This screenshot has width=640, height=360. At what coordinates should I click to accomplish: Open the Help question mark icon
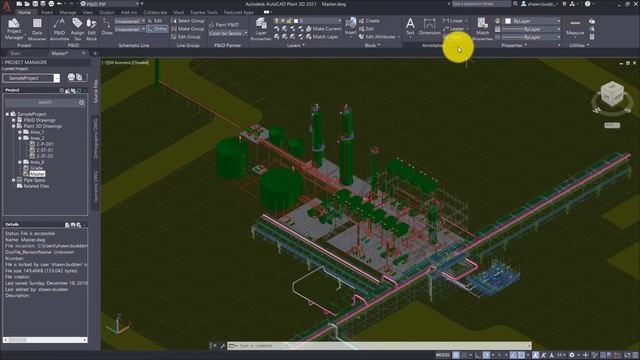click(587, 4)
